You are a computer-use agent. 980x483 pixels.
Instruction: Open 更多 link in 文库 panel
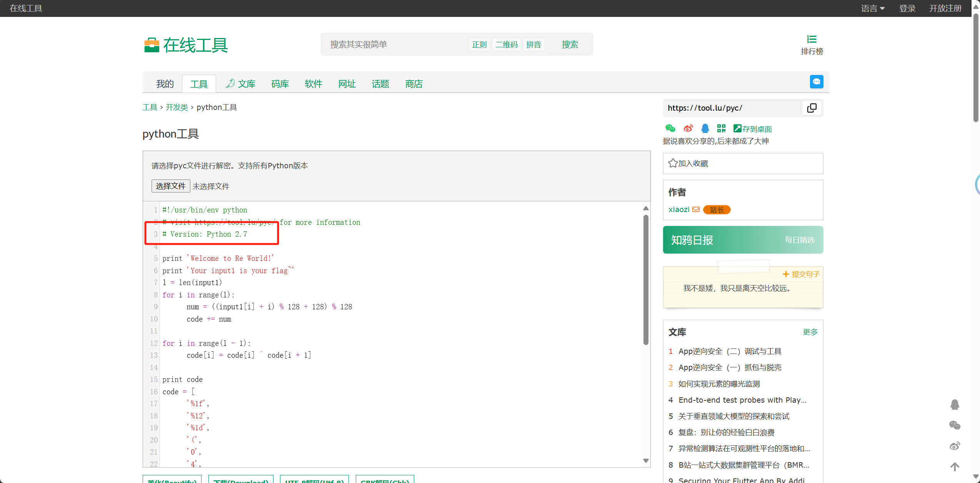tap(810, 332)
